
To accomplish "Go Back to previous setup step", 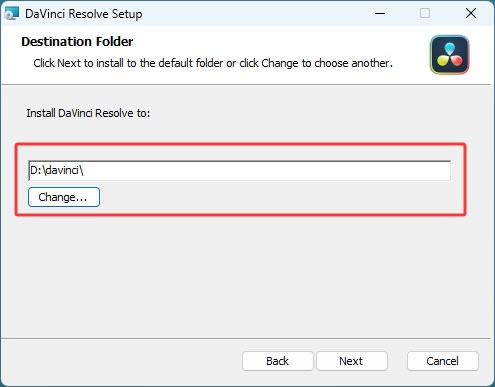I will pos(278,361).
